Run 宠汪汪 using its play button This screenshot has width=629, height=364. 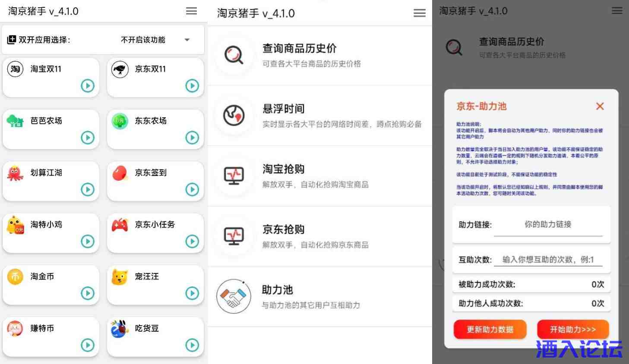192,293
